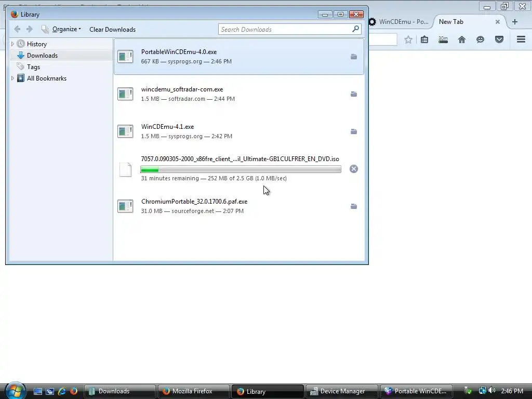Open Firefox downloads 30m indicator
Image resolution: width=532 pixels, height=399 pixels.
point(443,39)
